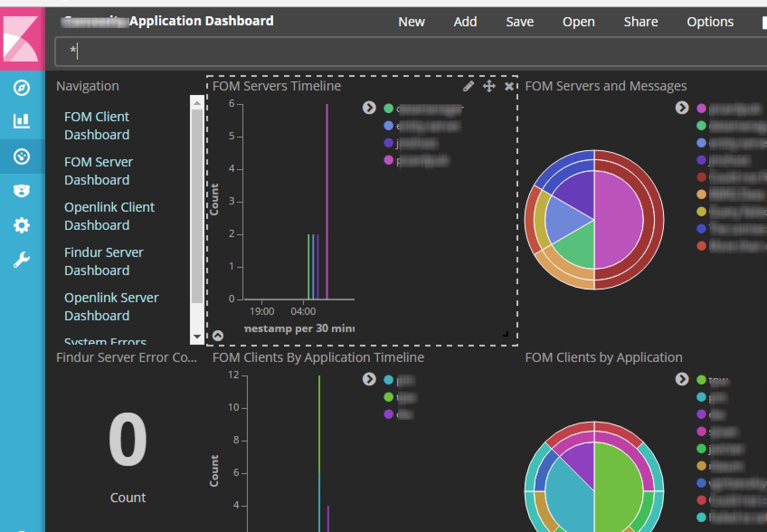Image resolution: width=767 pixels, height=532 pixels.
Task: Open the Discover compass icon in sidebar
Action: click(x=22, y=88)
